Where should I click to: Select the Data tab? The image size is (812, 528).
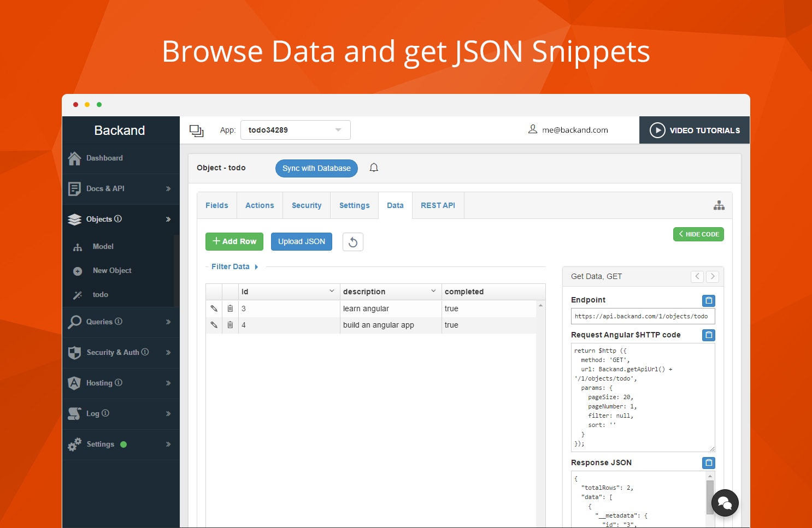click(395, 205)
